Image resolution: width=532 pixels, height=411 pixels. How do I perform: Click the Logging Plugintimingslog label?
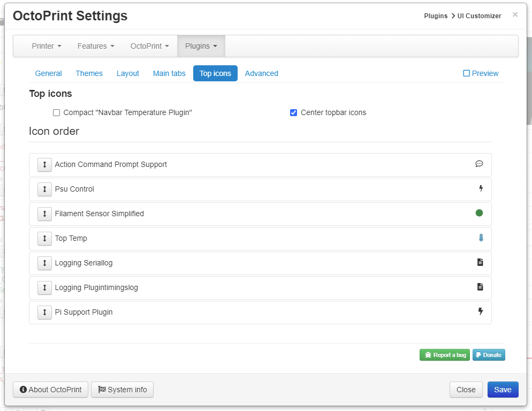tap(96, 288)
